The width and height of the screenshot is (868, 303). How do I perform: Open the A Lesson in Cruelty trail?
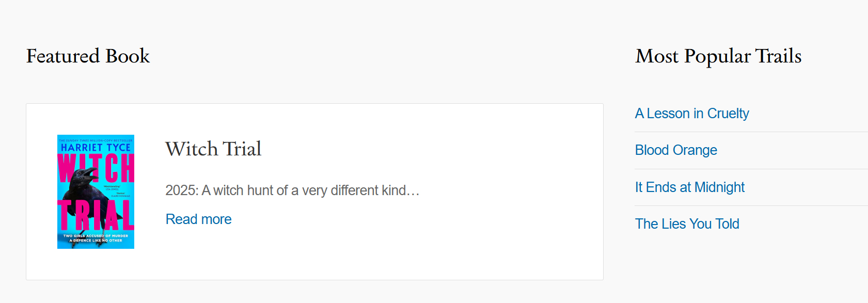click(x=691, y=114)
